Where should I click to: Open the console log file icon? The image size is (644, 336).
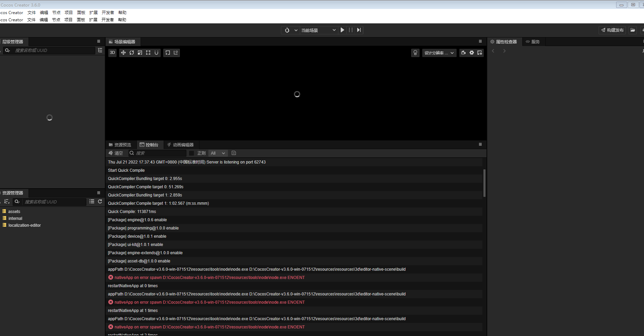coord(234,153)
